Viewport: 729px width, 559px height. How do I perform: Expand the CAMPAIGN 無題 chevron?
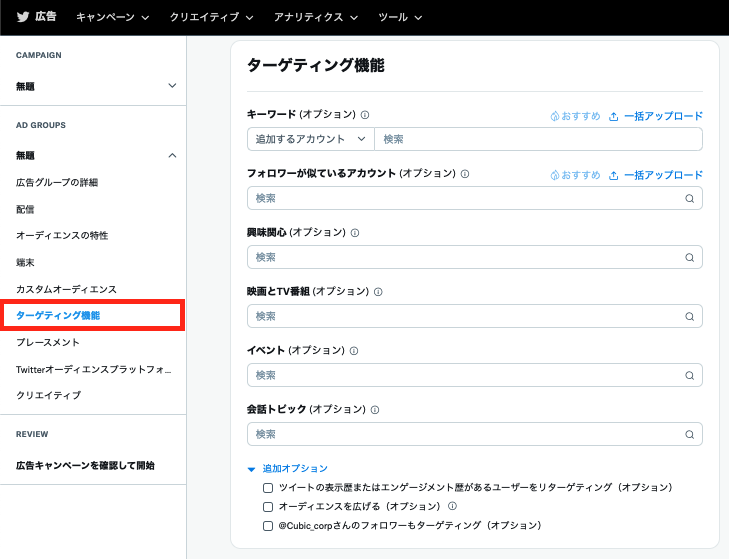pyautogui.click(x=172, y=87)
